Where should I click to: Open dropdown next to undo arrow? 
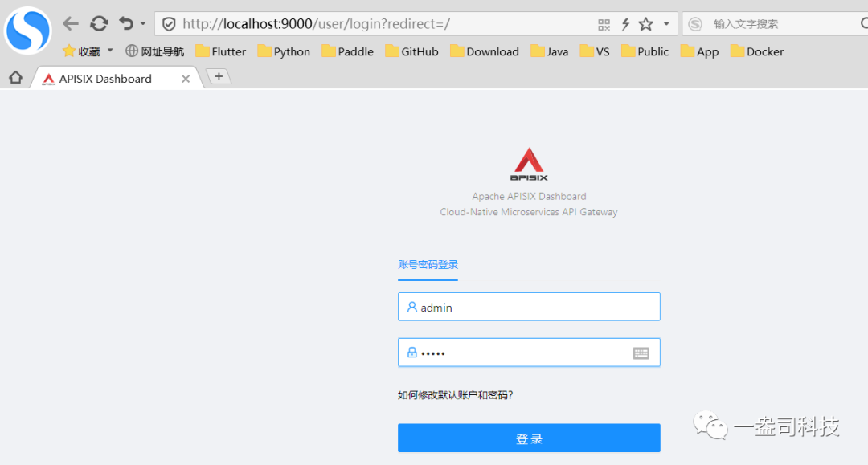pyautogui.click(x=143, y=24)
